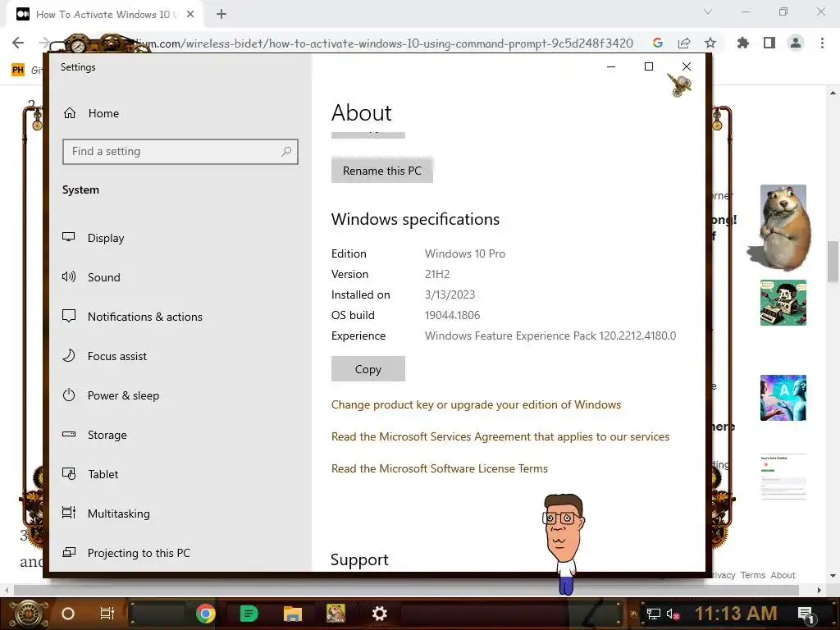
Task: Click the Windows 10 Pro edition value
Action: click(465, 253)
